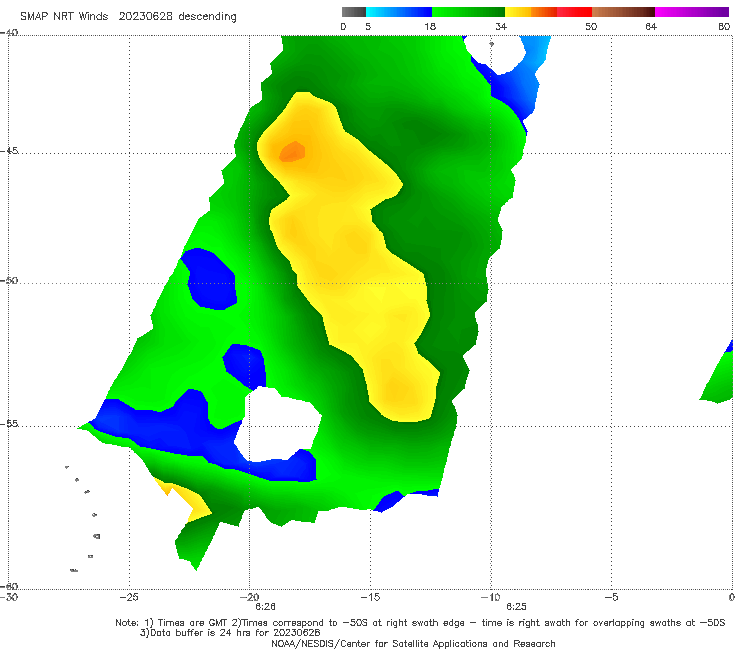740x650 pixels.
Task: Click the longitude label '-20'
Action: (x=250, y=597)
